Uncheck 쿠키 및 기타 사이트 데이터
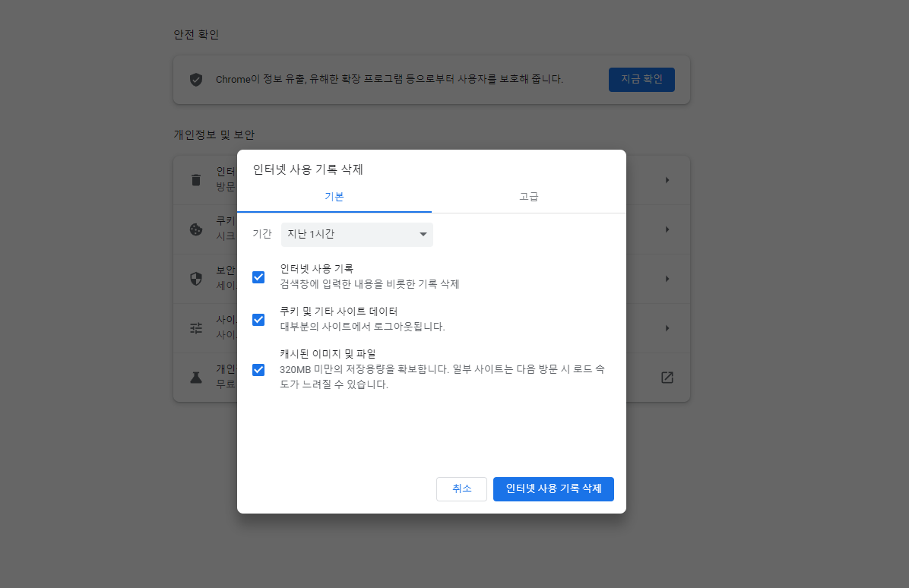This screenshot has width=909, height=588. (x=258, y=319)
